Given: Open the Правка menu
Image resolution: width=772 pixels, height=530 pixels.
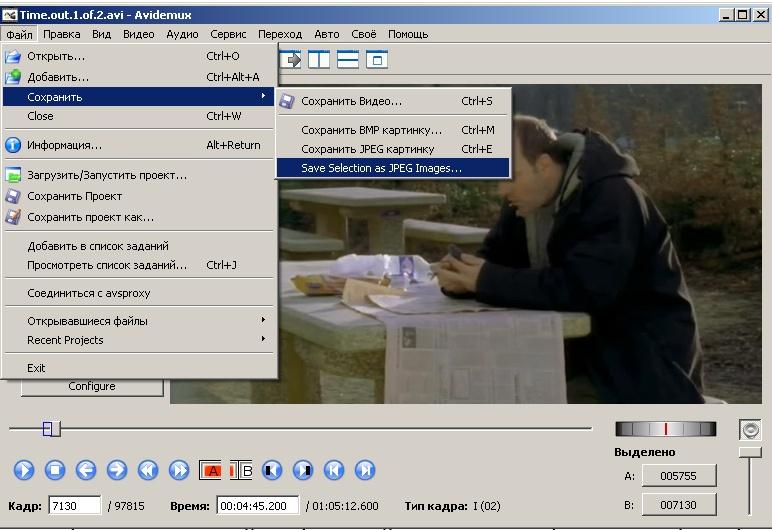Looking at the screenshot, I should click(x=62, y=34).
